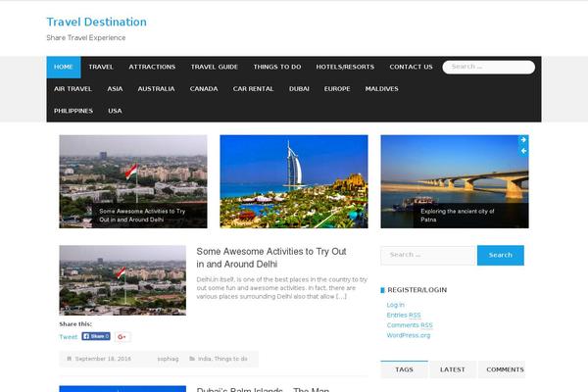The height and width of the screenshot is (392, 588).
Task: Click the blue Search button
Action: tap(500, 255)
